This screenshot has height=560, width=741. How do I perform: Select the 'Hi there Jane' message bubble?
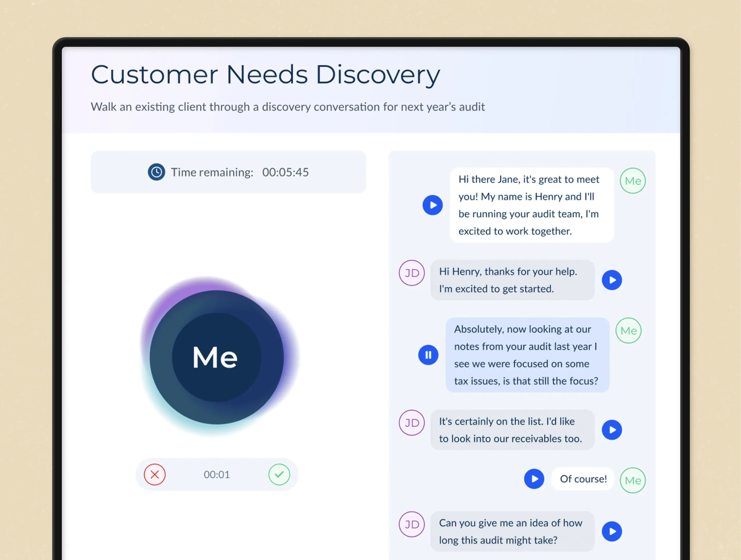tap(532, 205)
